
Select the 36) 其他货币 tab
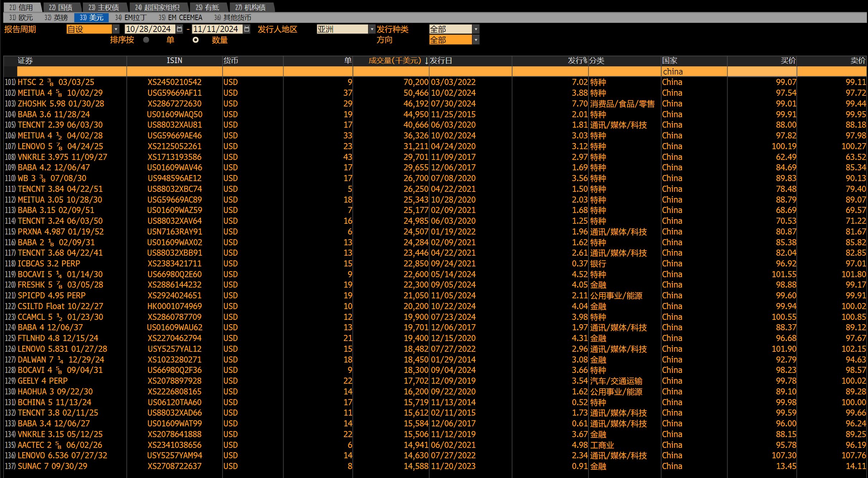(x=233, y=18)
